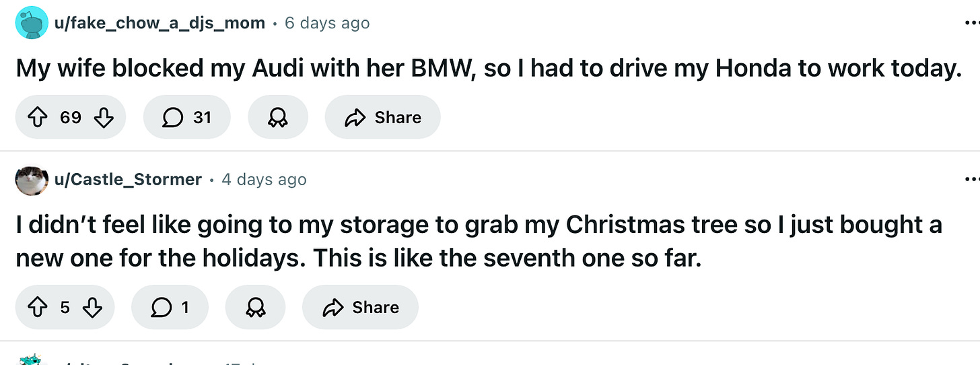This screenshot has height=365, width=980.
Task: Downvote the Audi and BMW comment
Action: [102, 118]
